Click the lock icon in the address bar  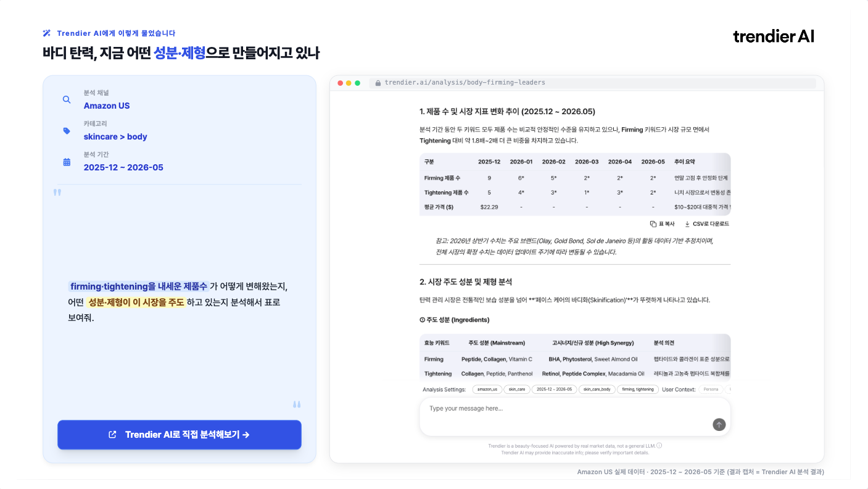tap(378, 83)
